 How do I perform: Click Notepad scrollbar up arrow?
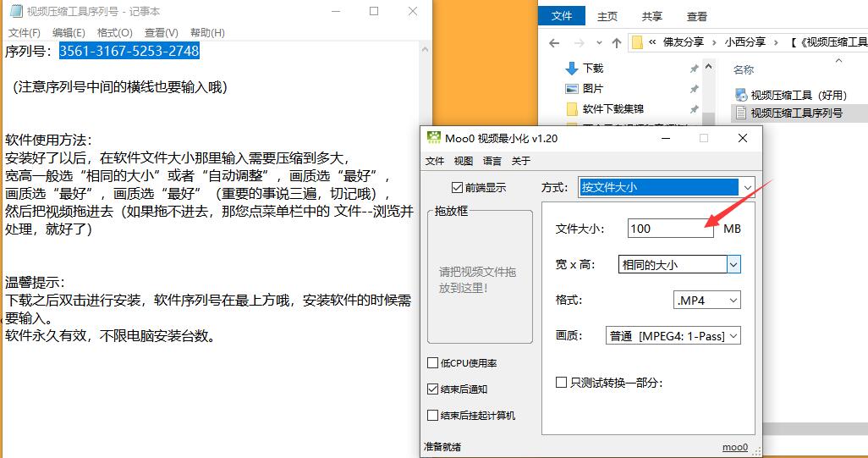(x=426, y=49)
